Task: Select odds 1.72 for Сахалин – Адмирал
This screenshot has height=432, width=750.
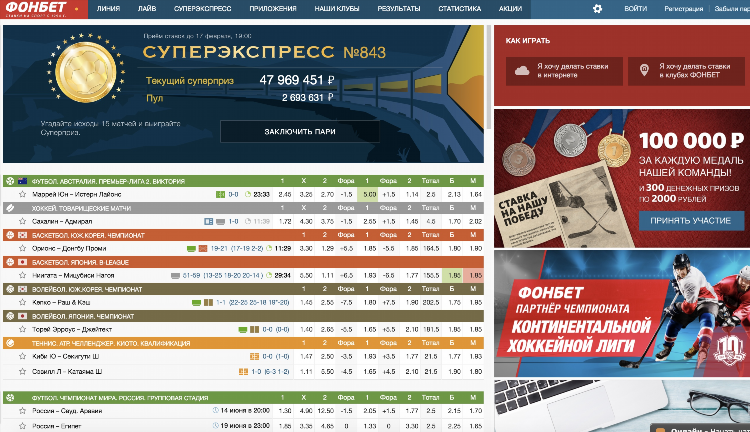Action: (x=285, y=222)
